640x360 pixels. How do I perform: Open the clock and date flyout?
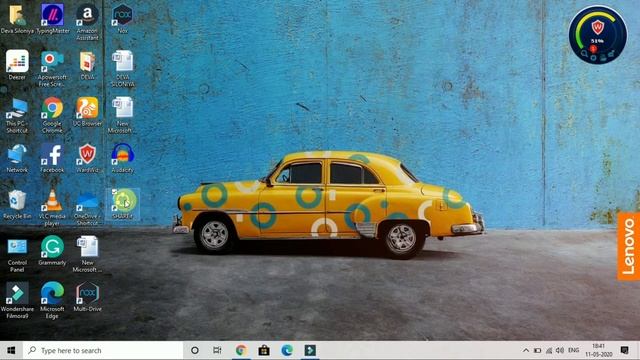coord(598,350)
